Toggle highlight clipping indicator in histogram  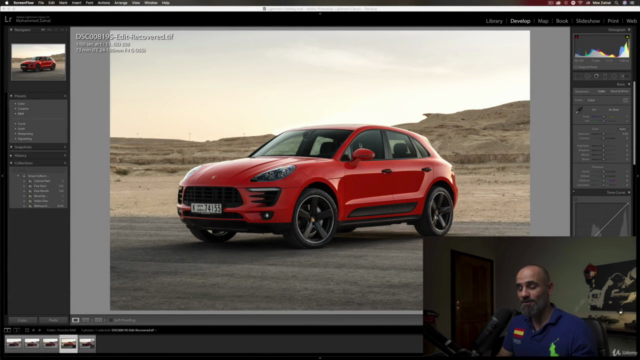click(x=627, y=37)
